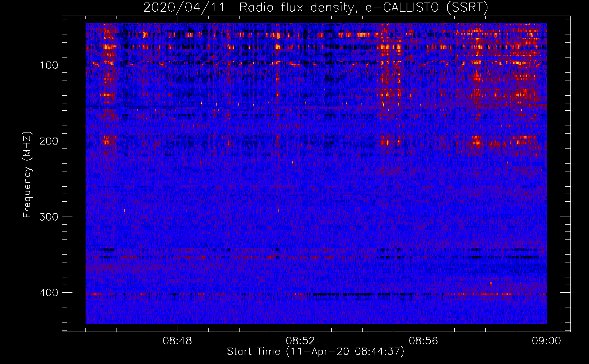Image resolution: width=589 pixels, height=364 pixels.
Task: Click the 100 frequency tick label
Action: (49, 65)
